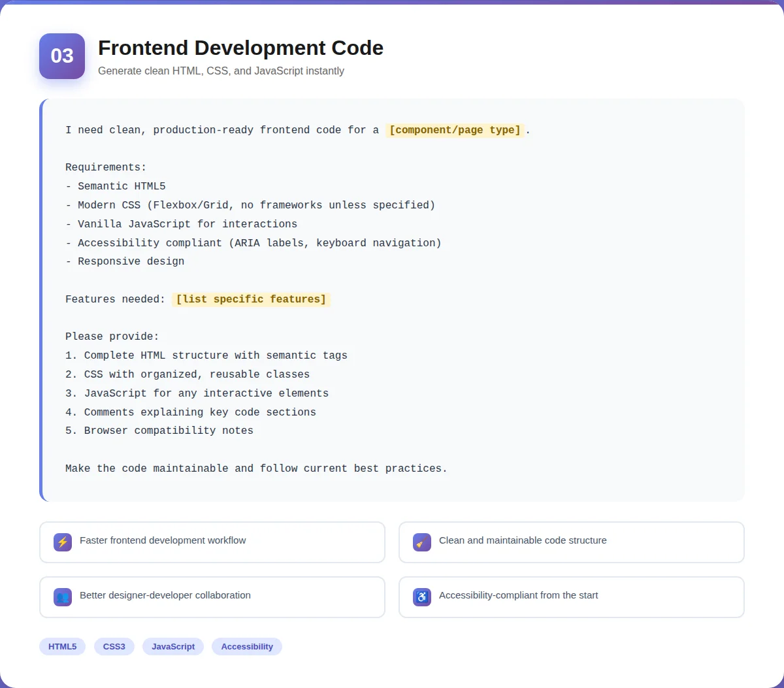Select the HTML5 tag pill
The height and width of the screenshot is (688, 784).
tap(62, 646)
